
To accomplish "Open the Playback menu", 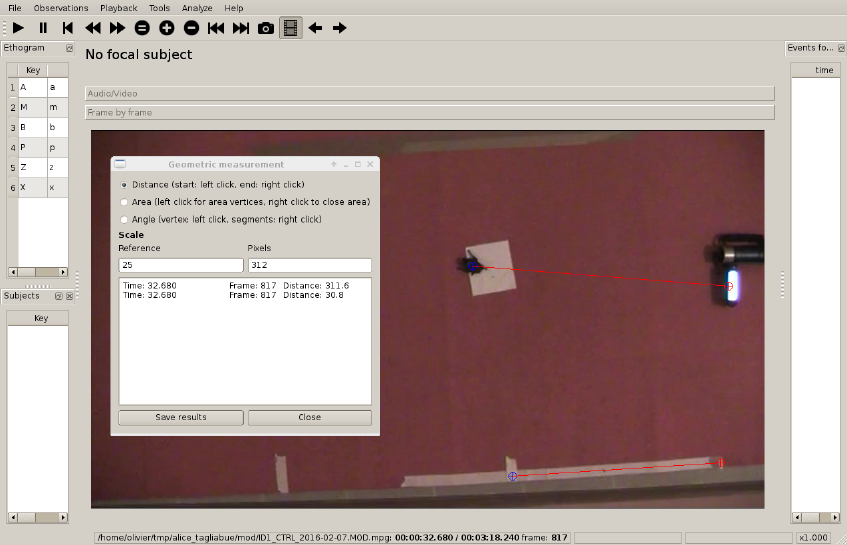I will [118, 8].
